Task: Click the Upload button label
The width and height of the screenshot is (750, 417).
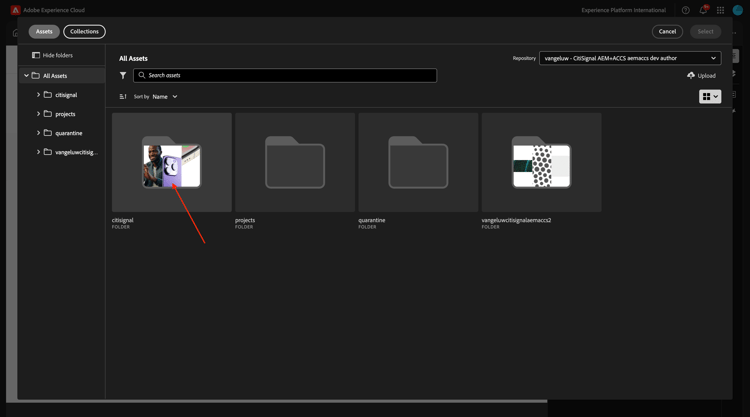Action: click(706, 76)
